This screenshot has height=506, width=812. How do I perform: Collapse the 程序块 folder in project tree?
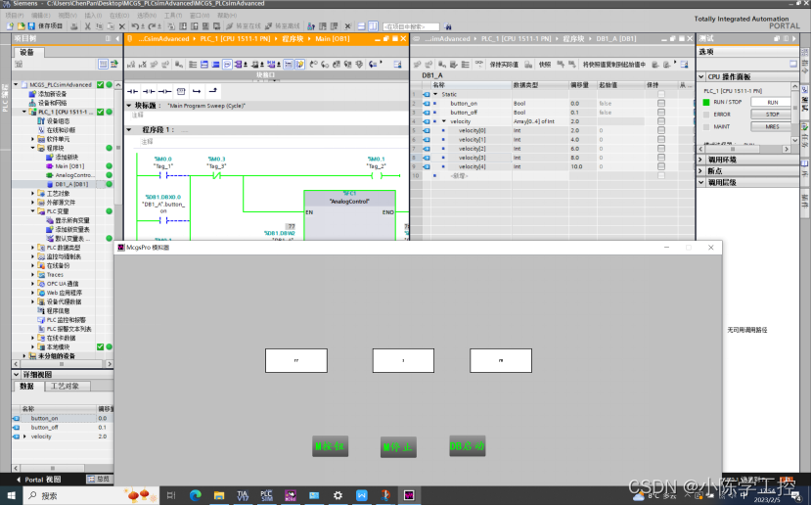pos(32,148)
